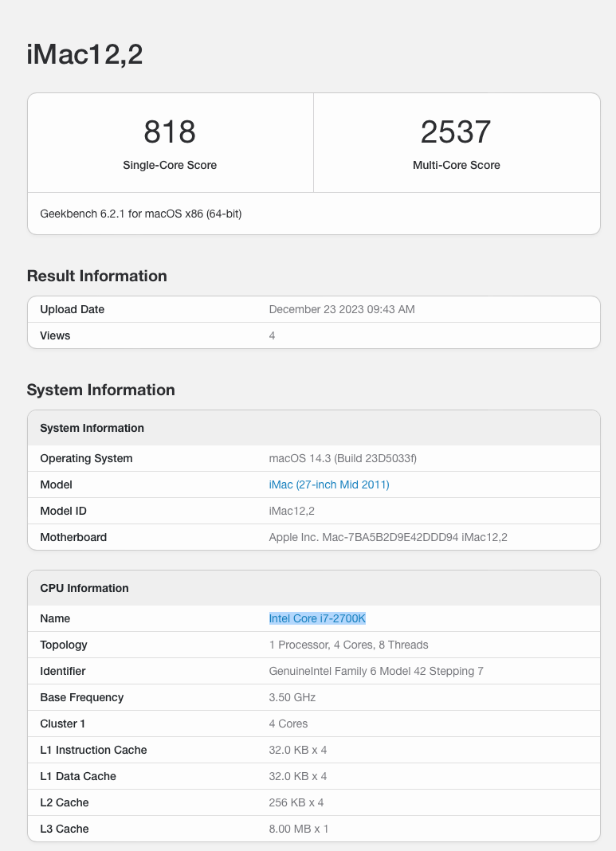Click the Motherboard row label

[x=73, y=537]
